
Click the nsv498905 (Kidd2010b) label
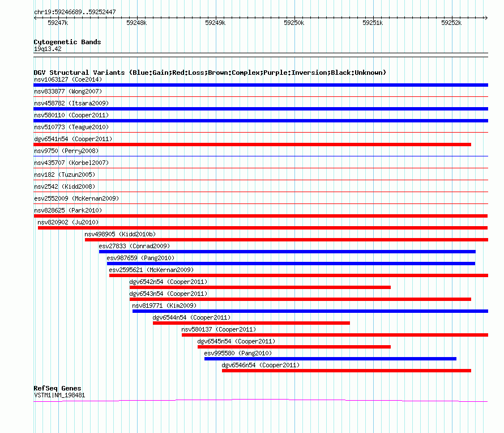coord(120,234)
